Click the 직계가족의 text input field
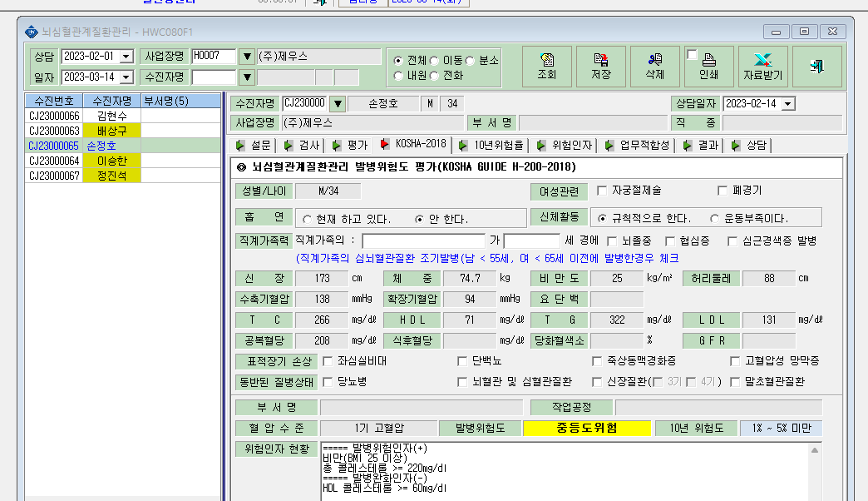The height and width of the screenshot is (501, 868). [x=423, y=241]
